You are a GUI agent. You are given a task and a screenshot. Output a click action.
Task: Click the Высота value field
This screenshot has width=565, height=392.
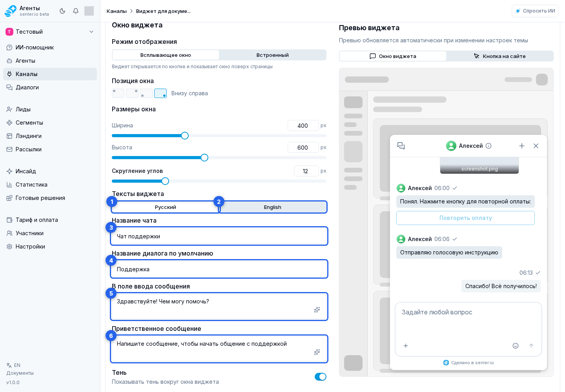pyautogui.click(x=303, y=147)
